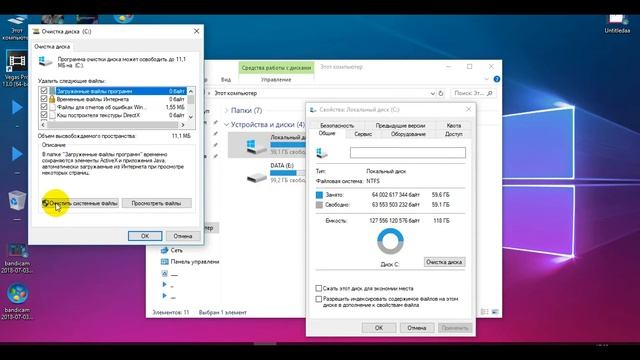Click the 'Выбран 1 элемент' status text
This screenshot has width=640, height=360.
point(222,312)
